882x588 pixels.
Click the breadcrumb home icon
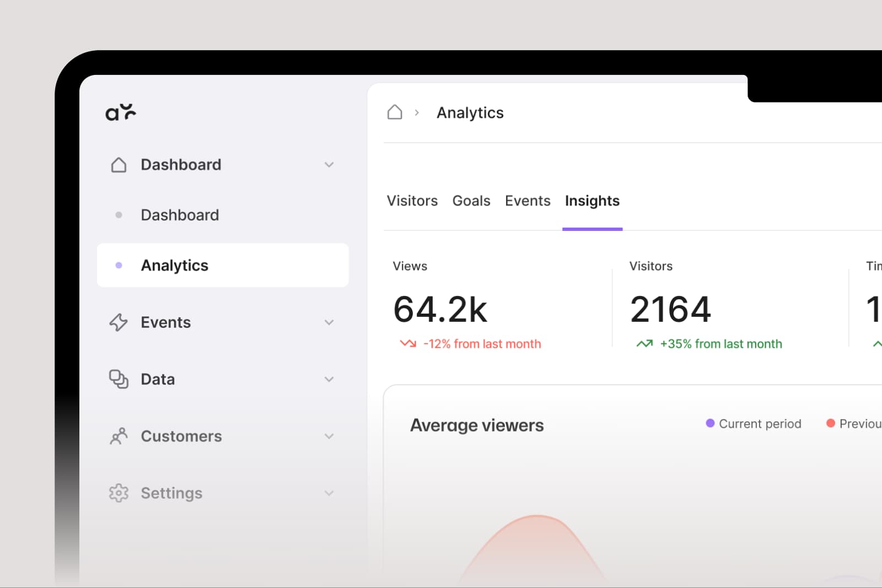(395, 112)
